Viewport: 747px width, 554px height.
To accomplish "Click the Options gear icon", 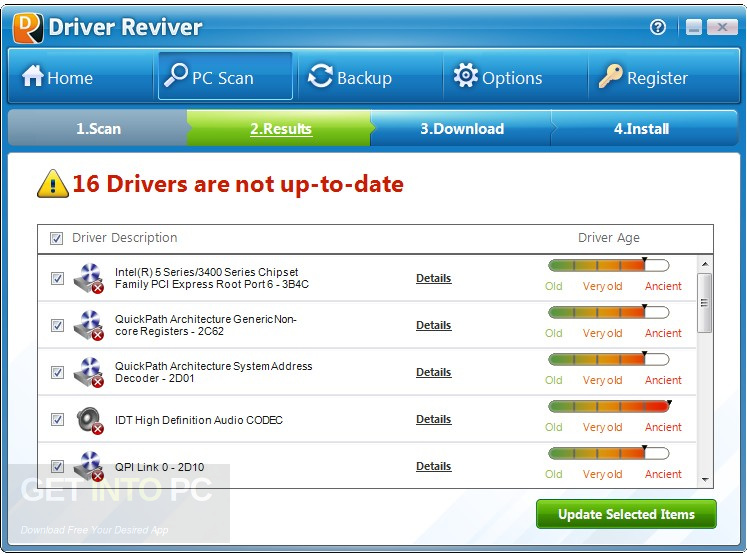I will pos(465,76).
